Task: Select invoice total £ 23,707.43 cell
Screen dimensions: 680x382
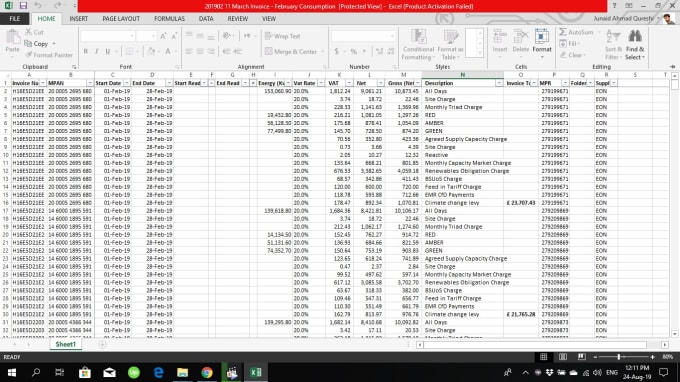Action: tap(521, 203)
